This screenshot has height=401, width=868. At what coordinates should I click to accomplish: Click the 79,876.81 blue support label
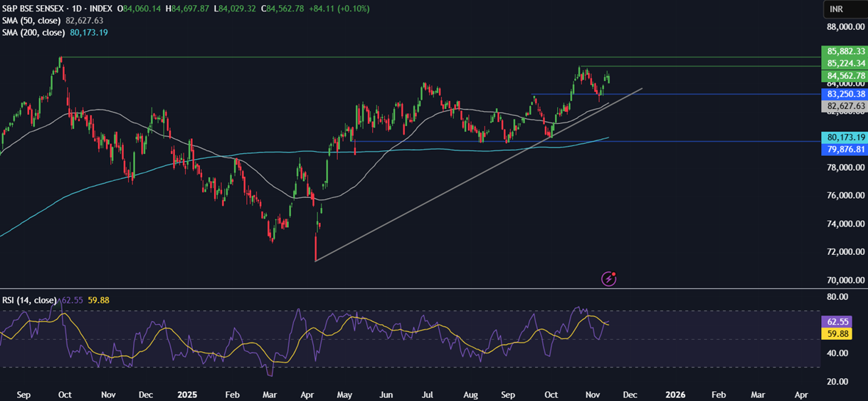tap(845, 150)
